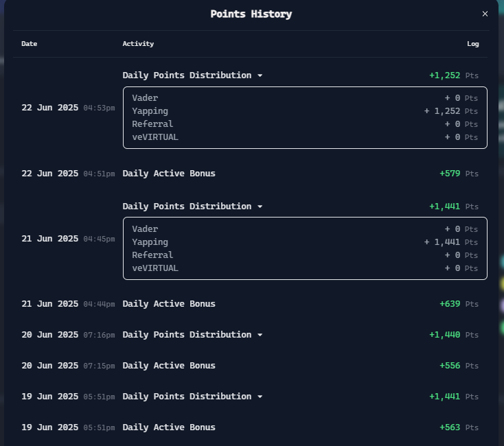Expand the 20 Jun Daily Points Distribution arrow
Viewport: 504px width, 446px height.
(260, 335)
